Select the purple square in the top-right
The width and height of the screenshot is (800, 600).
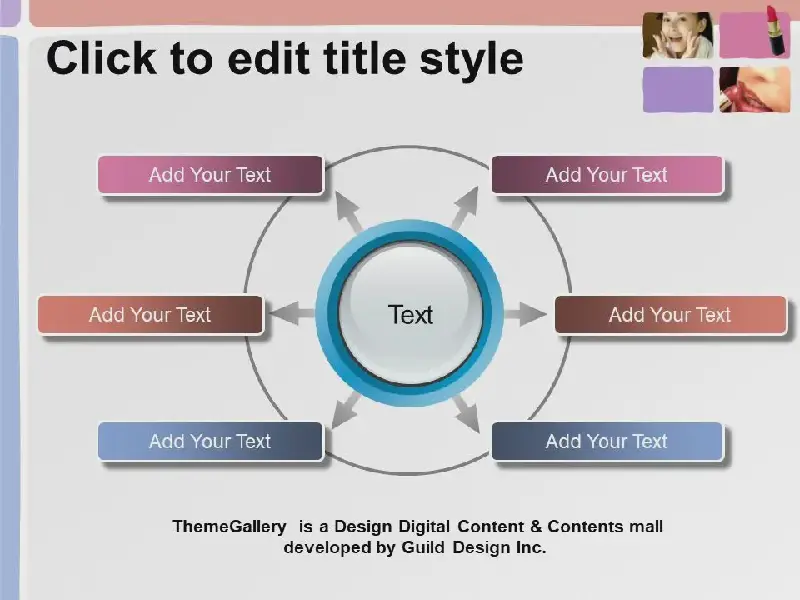(677, 89)
